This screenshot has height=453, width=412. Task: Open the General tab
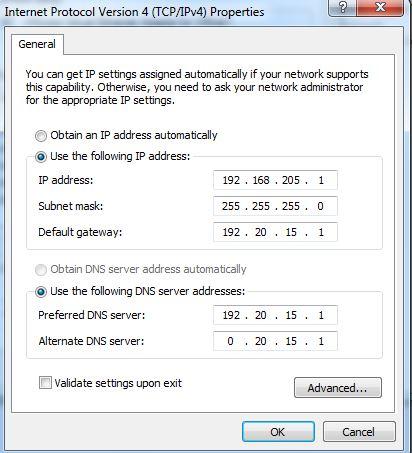coord(37,44)
